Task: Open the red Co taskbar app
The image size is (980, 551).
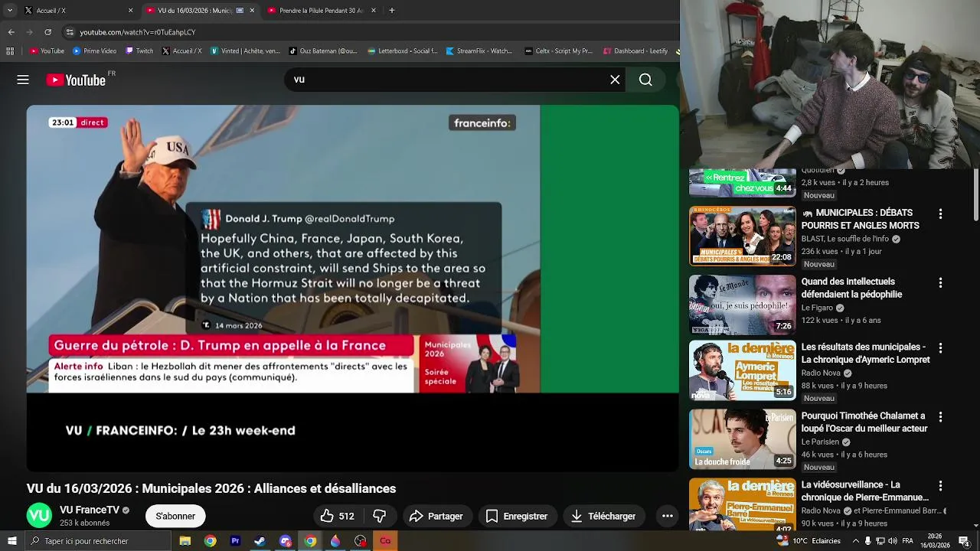Action: point(385,541)
